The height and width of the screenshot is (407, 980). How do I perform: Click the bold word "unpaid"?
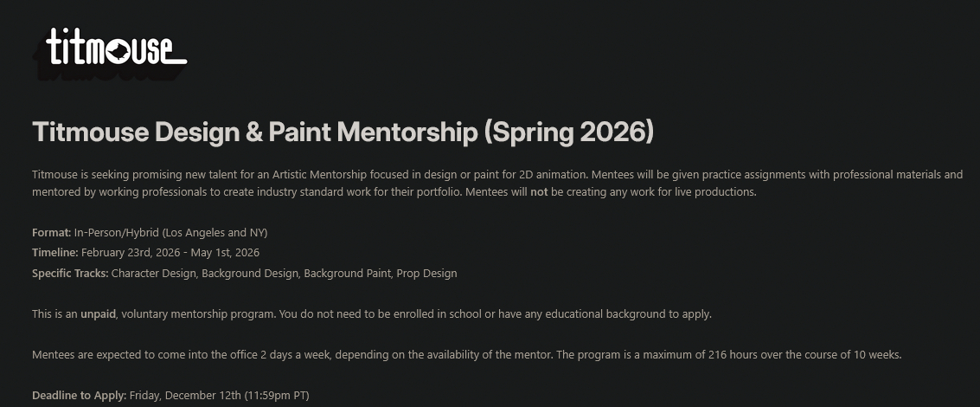98,314
